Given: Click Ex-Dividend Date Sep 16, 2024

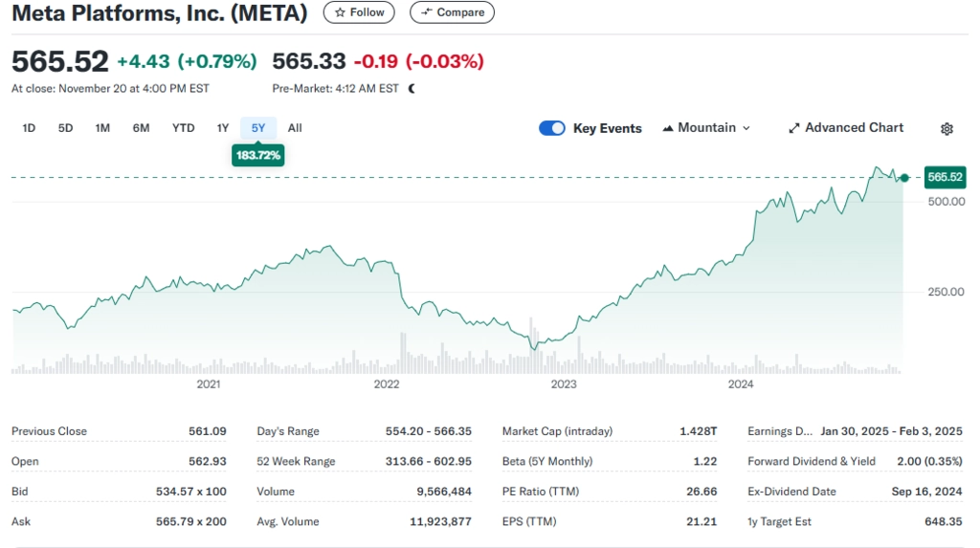Looking at the screenshot, I should (x=926, y=492).
